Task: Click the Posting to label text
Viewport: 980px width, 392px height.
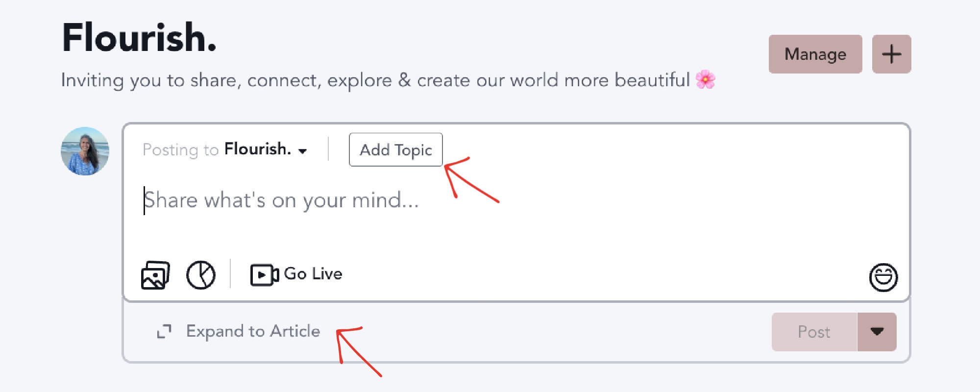Action: [x=180, y=150]
